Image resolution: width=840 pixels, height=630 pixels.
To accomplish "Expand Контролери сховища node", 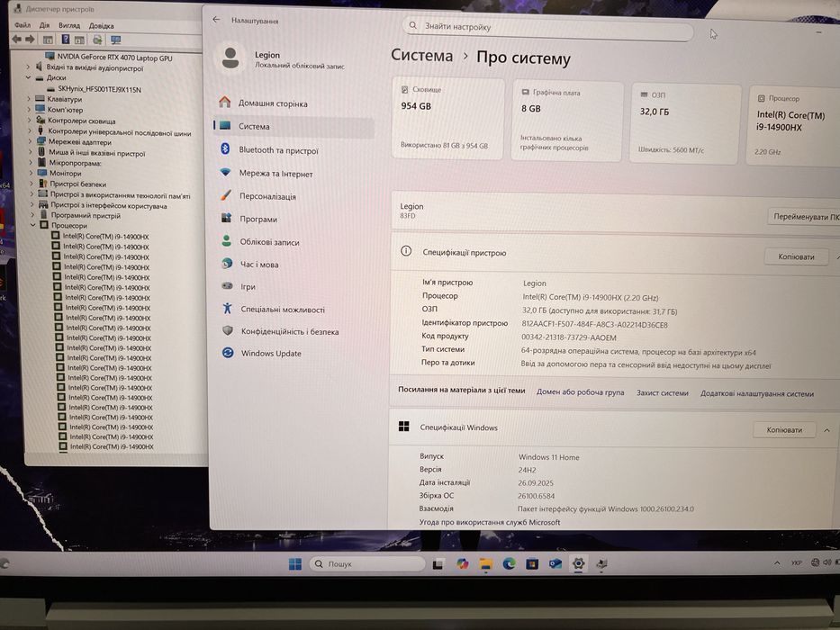I will coord(30,121).
